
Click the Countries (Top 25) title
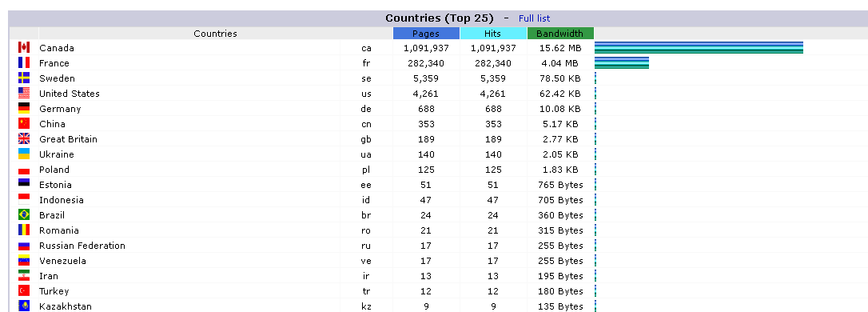coord(440,18)
